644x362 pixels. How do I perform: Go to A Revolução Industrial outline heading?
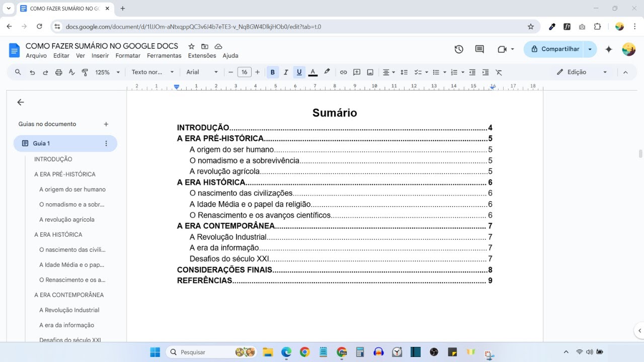[x=69, y=310]
